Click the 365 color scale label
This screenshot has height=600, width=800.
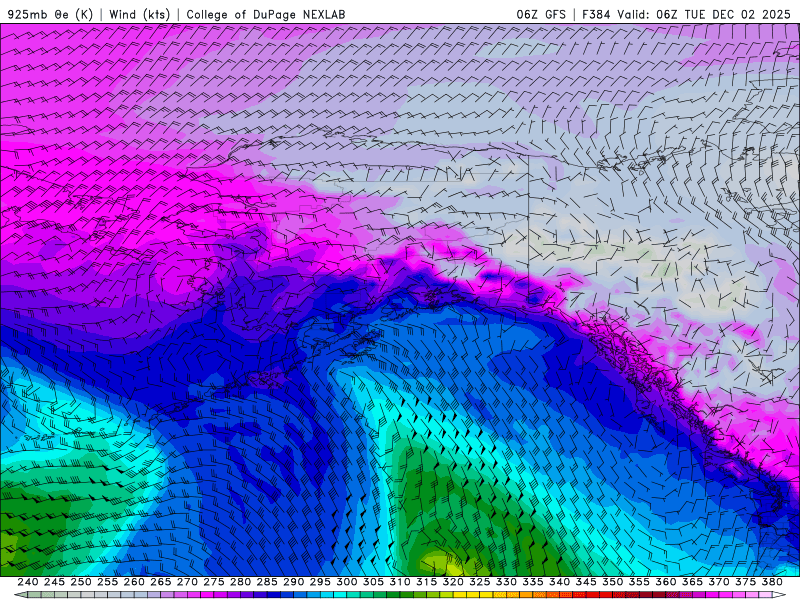point(692,582)
